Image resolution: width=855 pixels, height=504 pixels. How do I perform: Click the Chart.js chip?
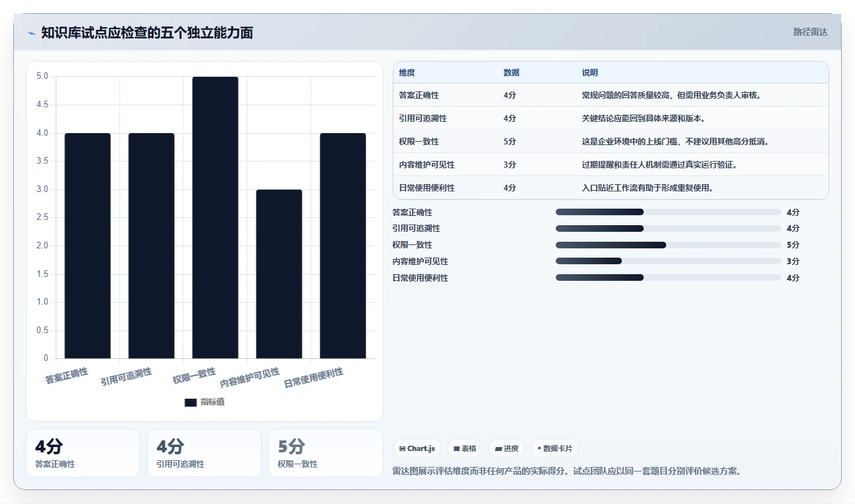(x=418, y=448)
